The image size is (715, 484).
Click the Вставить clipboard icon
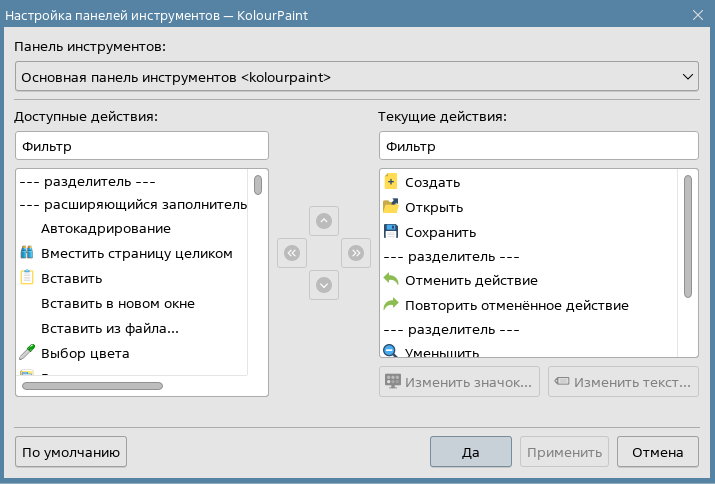[27, 278]
